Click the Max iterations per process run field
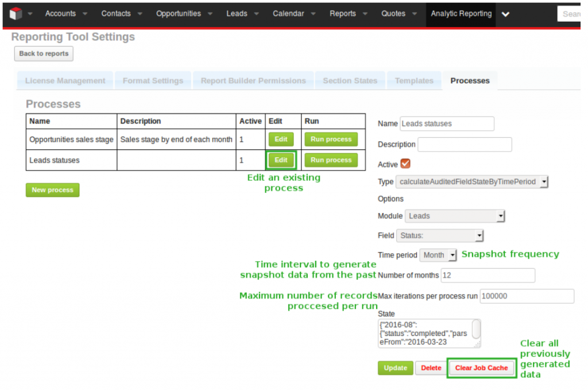 [527, 296]
